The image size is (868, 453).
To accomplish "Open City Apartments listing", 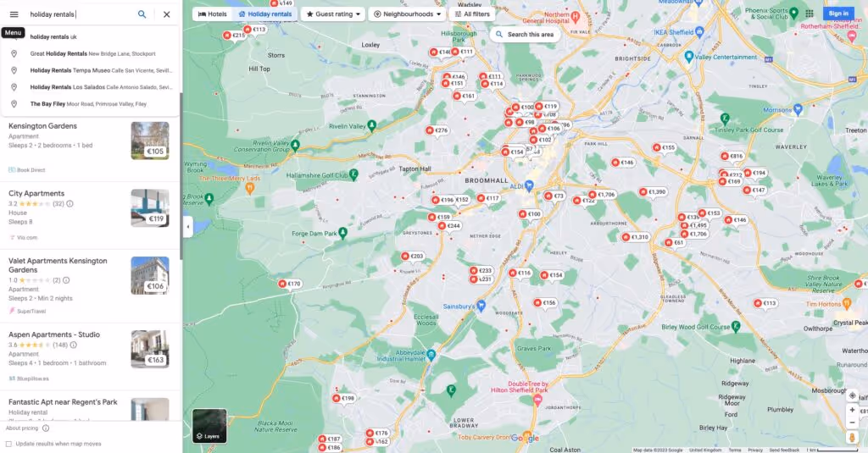I will click(x=36, y=194).
